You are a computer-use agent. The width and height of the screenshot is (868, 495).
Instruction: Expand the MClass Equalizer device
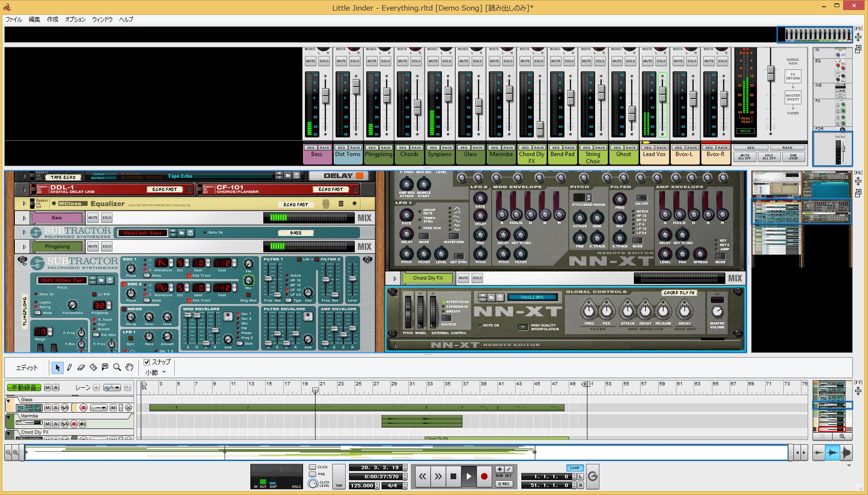24,204
